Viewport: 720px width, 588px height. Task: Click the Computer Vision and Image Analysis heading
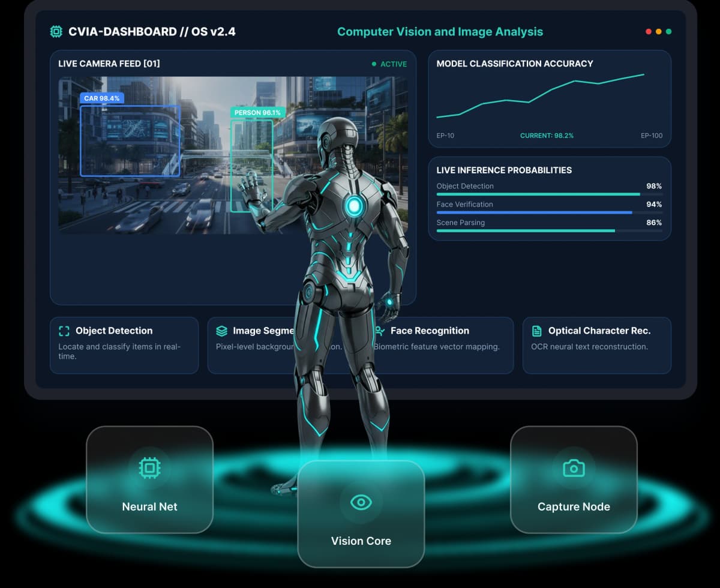point(440,32)
